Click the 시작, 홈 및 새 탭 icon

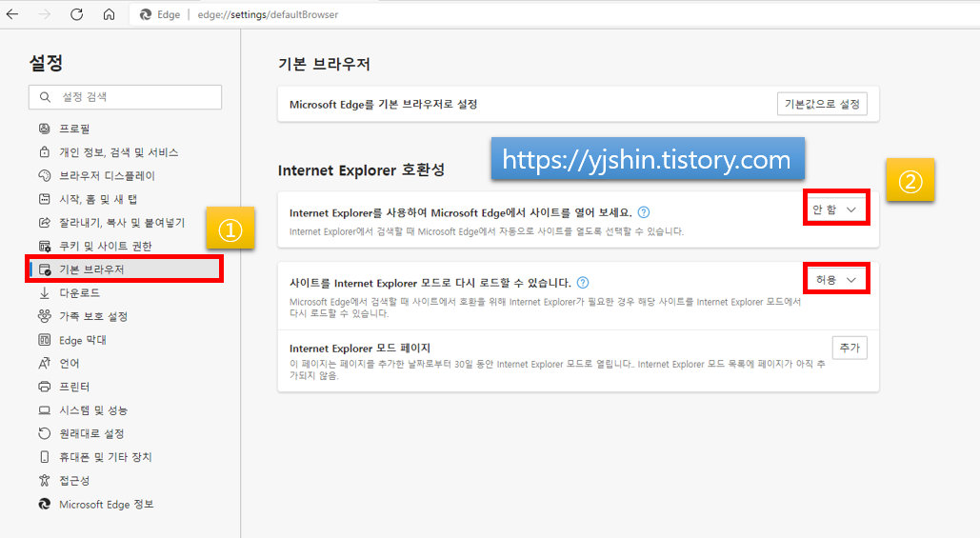tap(45, 199)
